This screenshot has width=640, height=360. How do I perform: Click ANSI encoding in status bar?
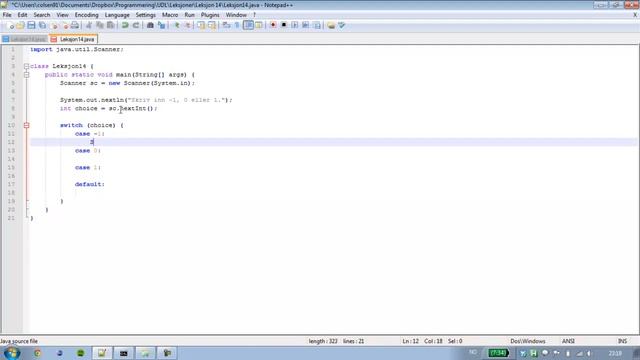point(568,341)
